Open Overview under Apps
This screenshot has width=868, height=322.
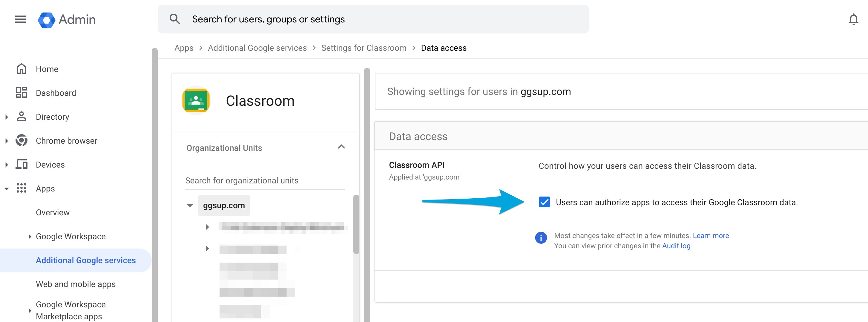click(x=53, y=213)
